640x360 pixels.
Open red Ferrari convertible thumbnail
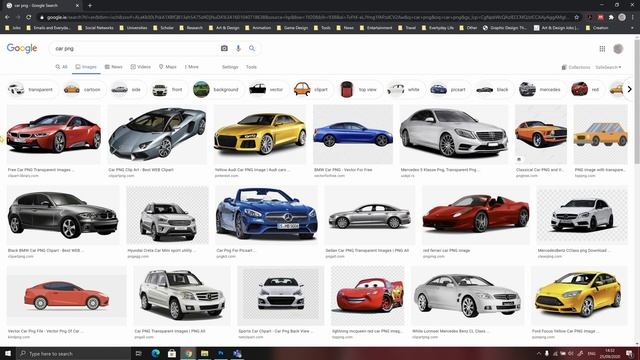pos(476,215)
